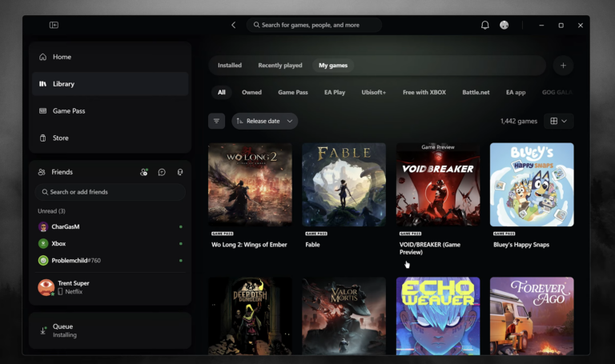Open the Friends panel heading

62,172
